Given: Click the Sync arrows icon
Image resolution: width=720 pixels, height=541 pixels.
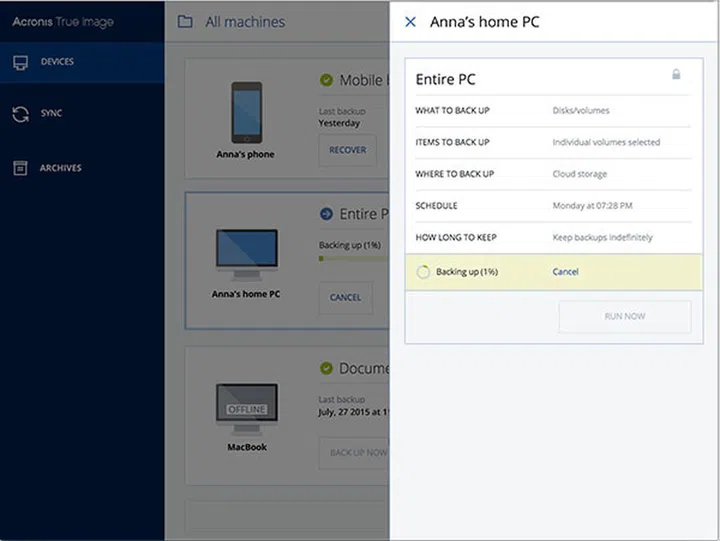Looking at the screenshot, I should click(20, 114).
